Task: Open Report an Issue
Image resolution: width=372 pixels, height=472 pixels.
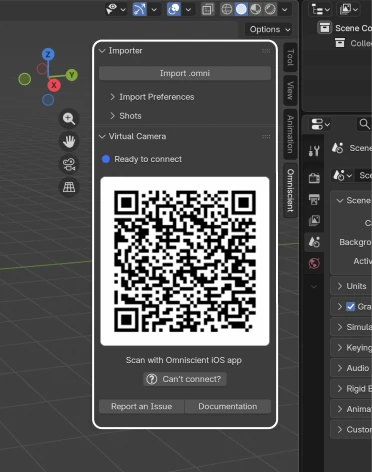Action: pos(142,407)
